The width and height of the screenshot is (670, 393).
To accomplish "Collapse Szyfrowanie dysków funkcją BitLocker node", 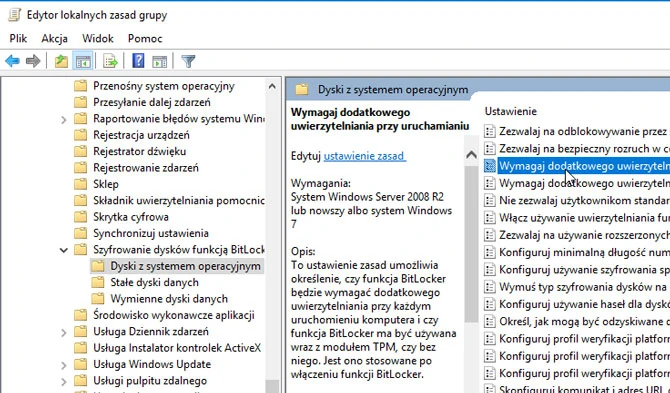I will (x=64, y=250).
